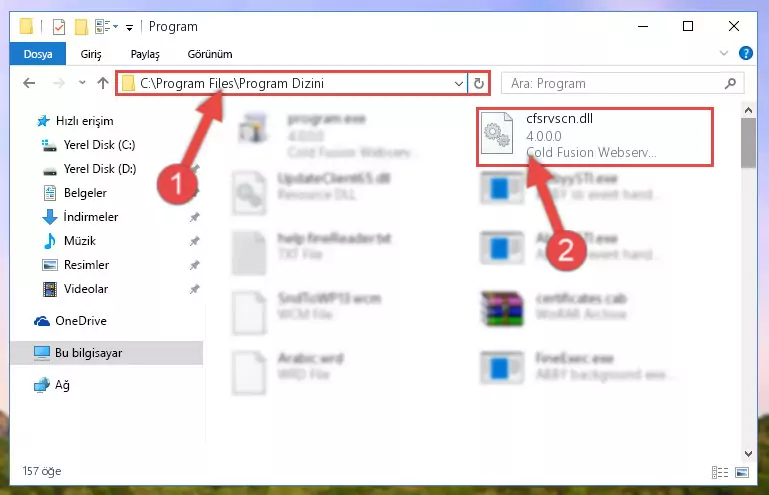Image resolution: width=769 pixels, height=495 pixels.
Task: Switch to the Giriş tab
Action: point(91,54)
